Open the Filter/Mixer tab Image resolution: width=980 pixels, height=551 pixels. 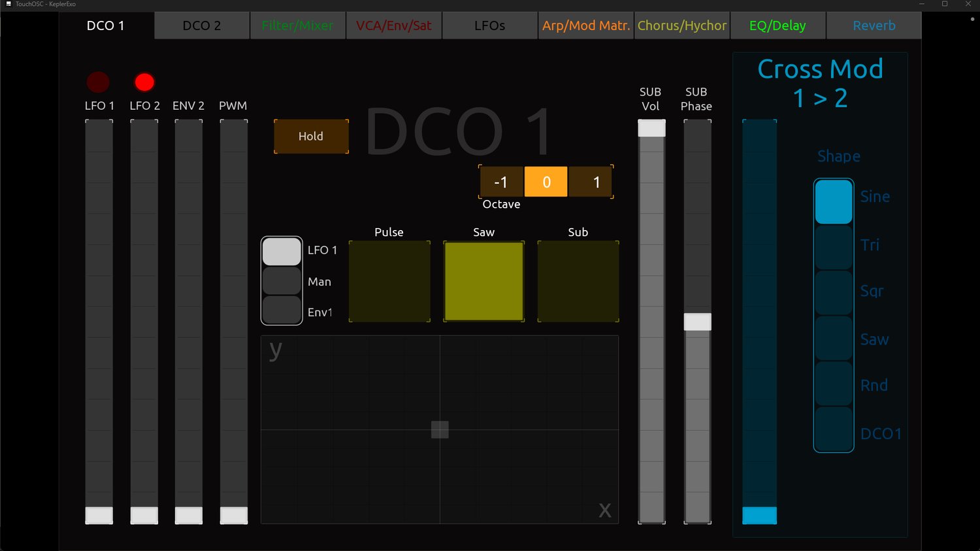point(298,25)
